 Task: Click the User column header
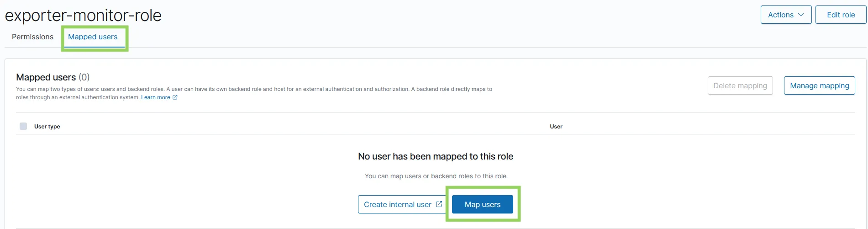[556, 127]
